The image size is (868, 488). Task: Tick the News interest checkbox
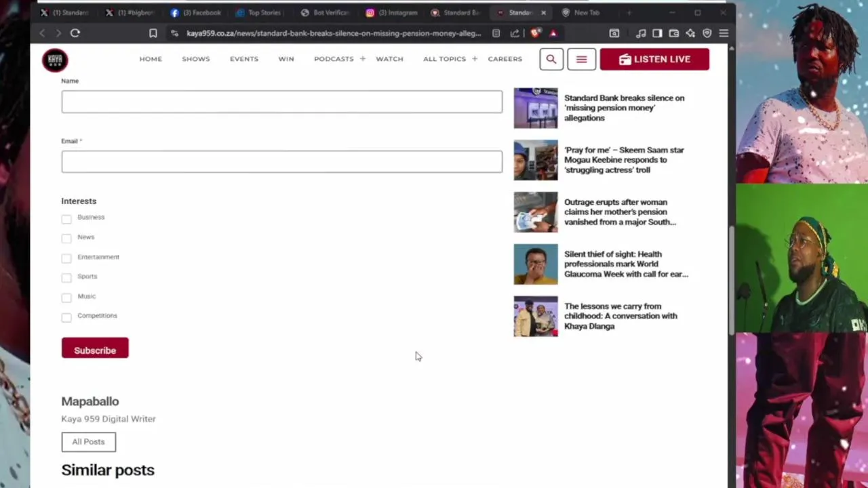coord(66,239)
